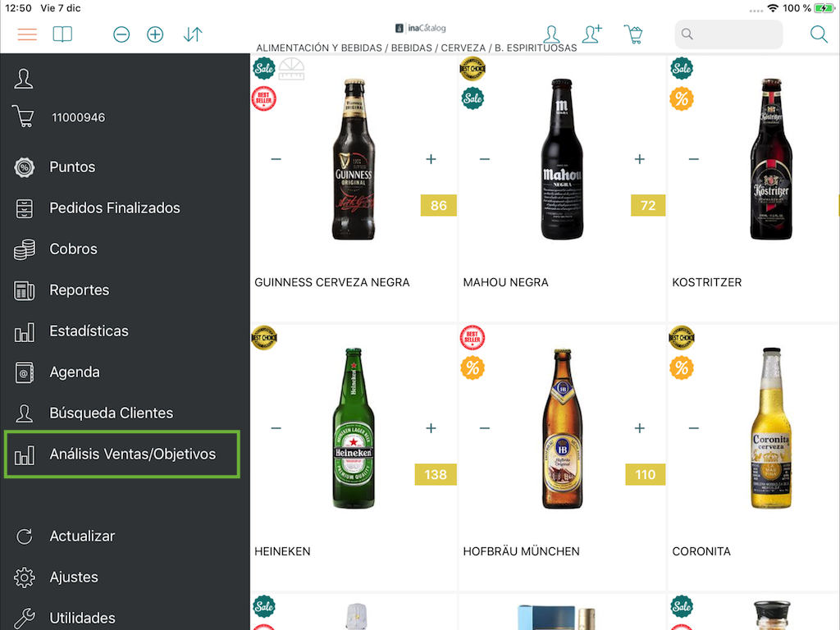The image size is (840, 630).
Task: Decrease quantity of Mahou Negra
Action: click(x=484, y=159)
